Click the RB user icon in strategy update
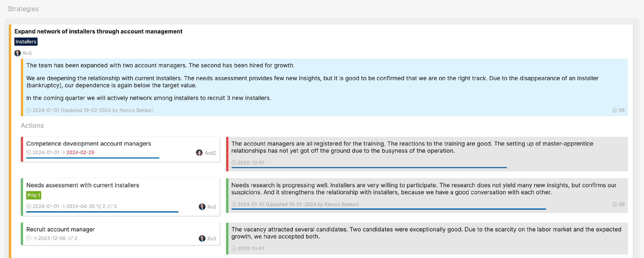The height and width of the screenshot is (258, 644). click(615, 110)
